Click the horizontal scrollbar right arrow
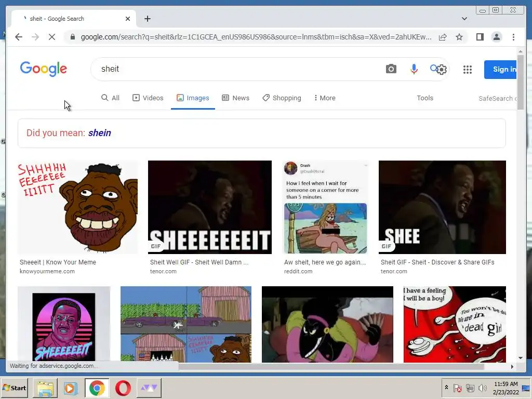This screenshot has height=399, width=532. pyautogui.click(x=512, y=366)
